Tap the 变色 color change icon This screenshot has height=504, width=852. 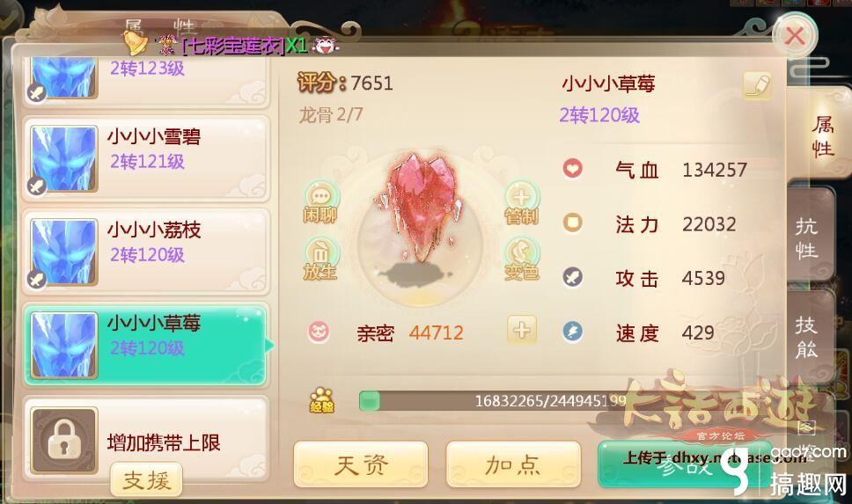522,259
